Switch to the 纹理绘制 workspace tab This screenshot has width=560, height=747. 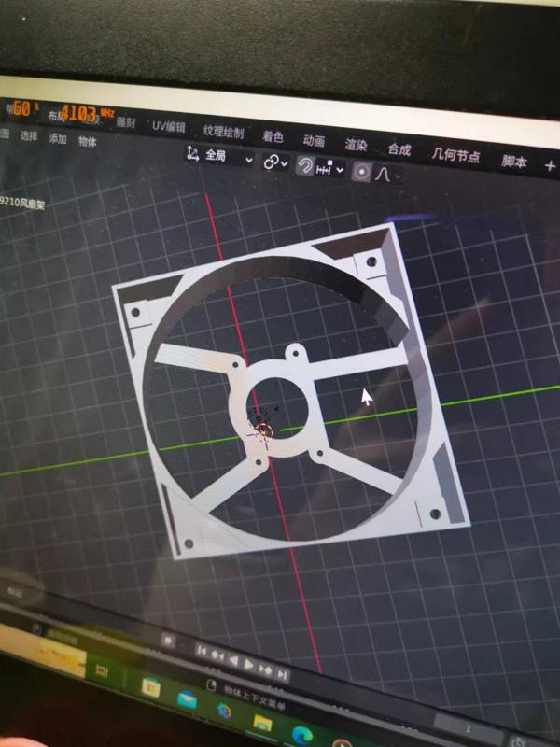tap(223, 132)
